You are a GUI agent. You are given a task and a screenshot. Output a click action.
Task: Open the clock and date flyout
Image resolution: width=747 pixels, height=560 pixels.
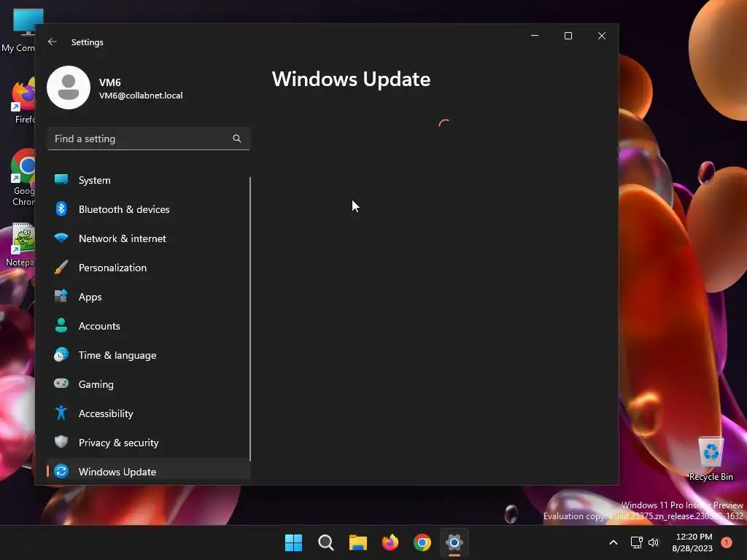click(x=692, y=542)
